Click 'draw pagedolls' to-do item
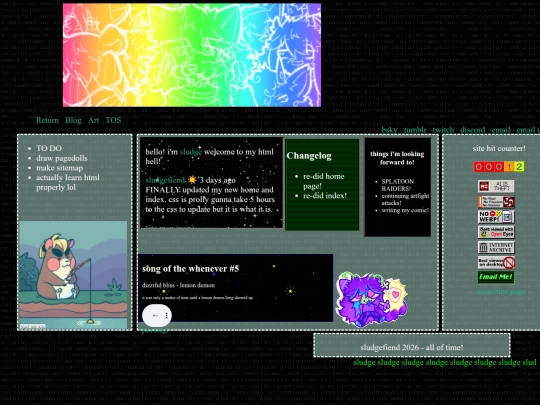 [62, 158]
